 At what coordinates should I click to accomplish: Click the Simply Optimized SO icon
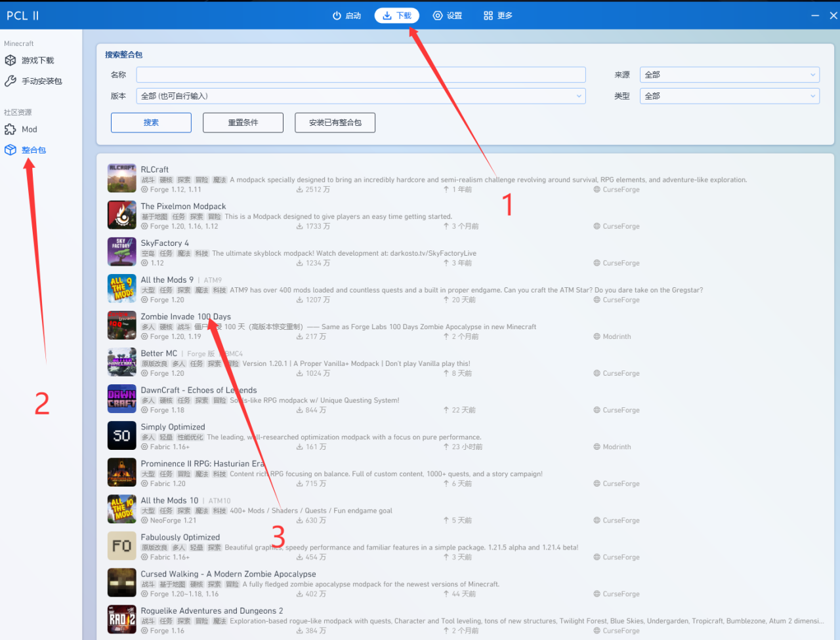click(x=122, y=435)
